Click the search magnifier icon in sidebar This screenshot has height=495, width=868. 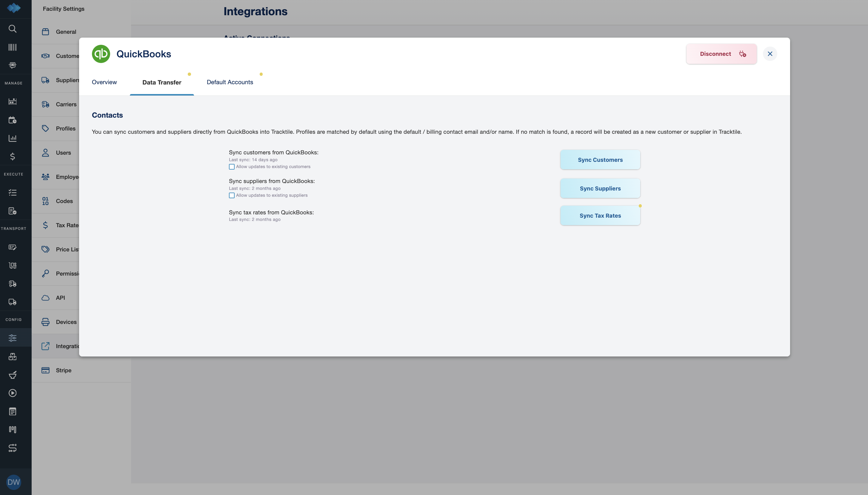pyautogui.click(x=13, y=29)
